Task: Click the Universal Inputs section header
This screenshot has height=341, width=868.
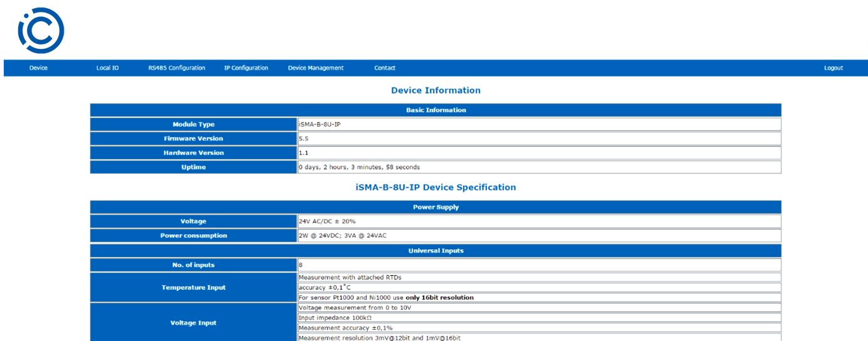Action: click(436, 251)
